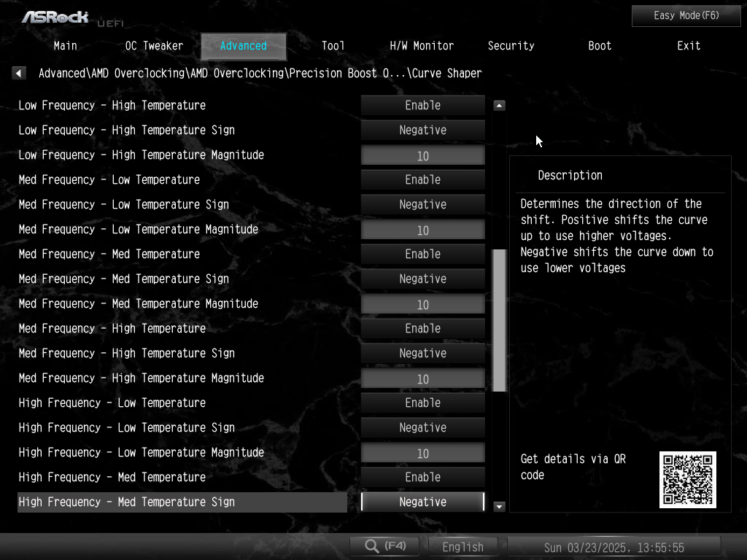
Task: Open Med Frequency - Med Temperature Enable dropdown
Action: tap(422, 254)
